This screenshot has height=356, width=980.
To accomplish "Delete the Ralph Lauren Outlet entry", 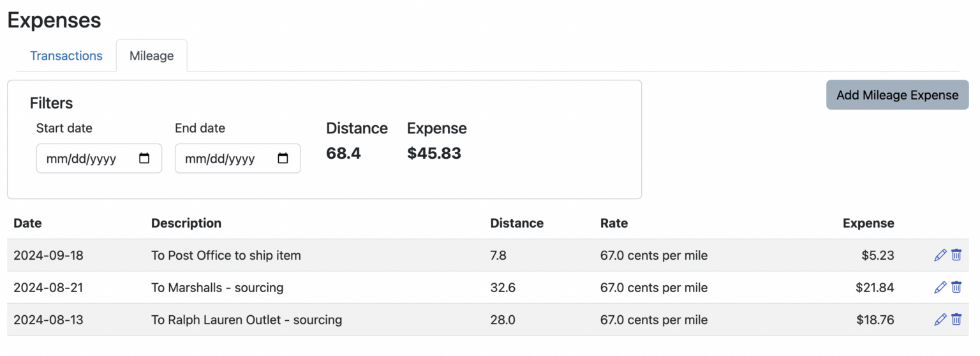I will point(956,320).
